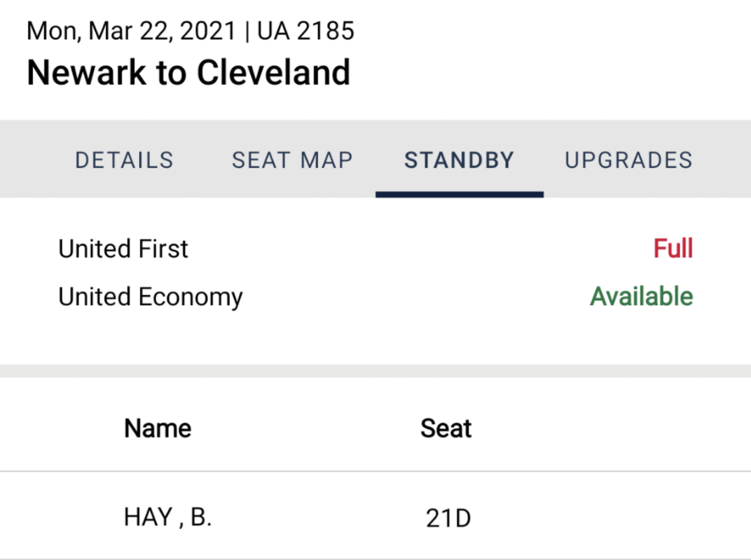751x560 pixels.
Task: Click the Seat column header
Action: click(x=446, y=428)
